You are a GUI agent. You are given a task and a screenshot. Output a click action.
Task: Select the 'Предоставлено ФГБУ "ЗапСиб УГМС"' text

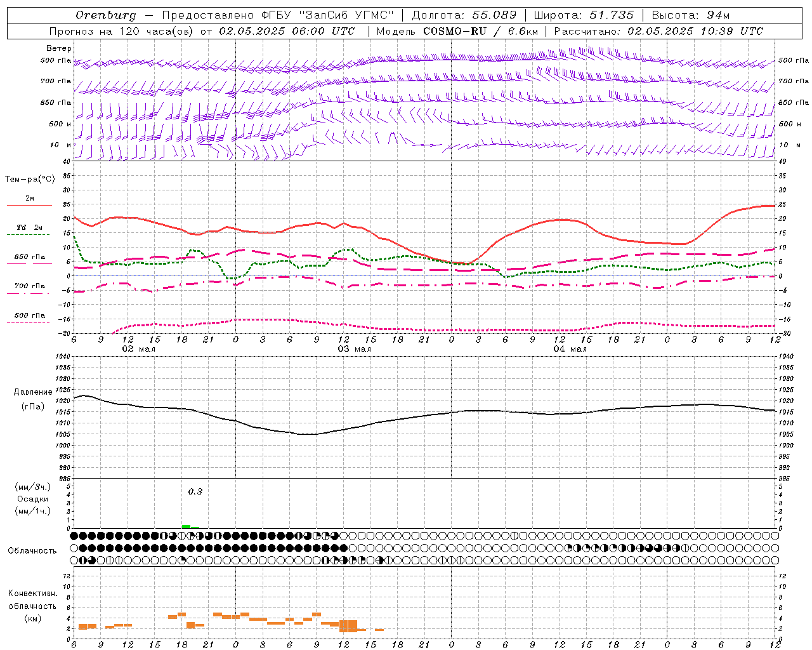[x=278, y=15]
